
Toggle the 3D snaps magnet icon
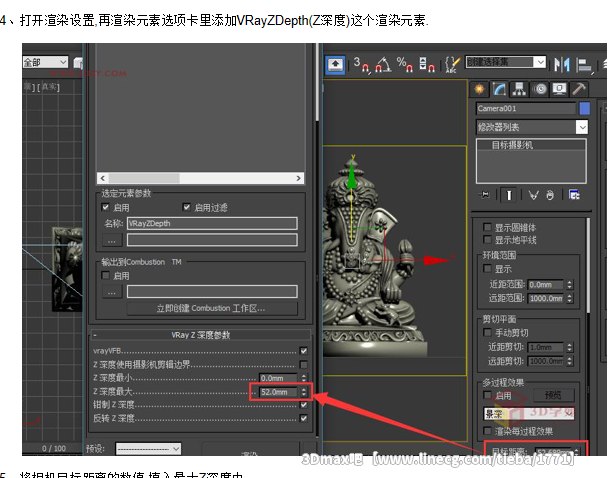(361, 64)
